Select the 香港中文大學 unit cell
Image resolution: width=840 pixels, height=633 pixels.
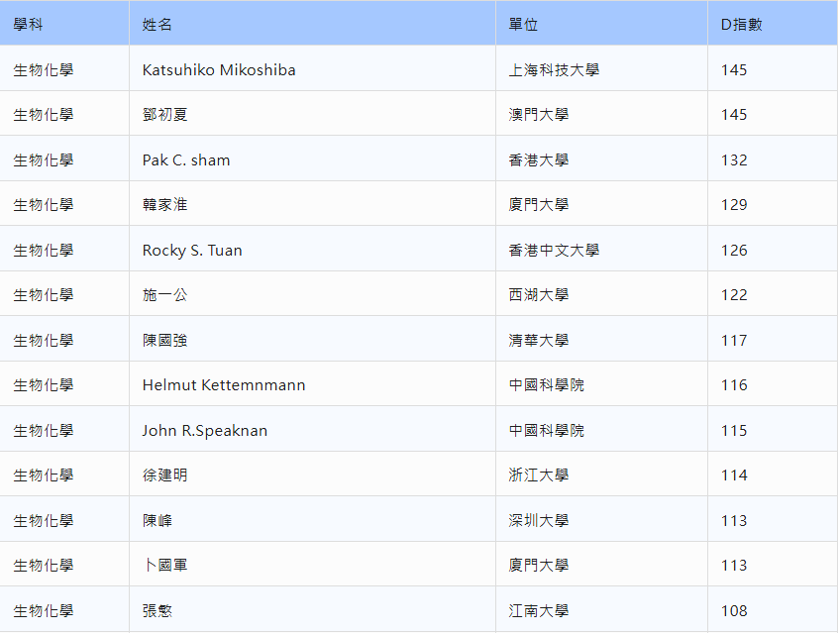[x=554, y=251]
